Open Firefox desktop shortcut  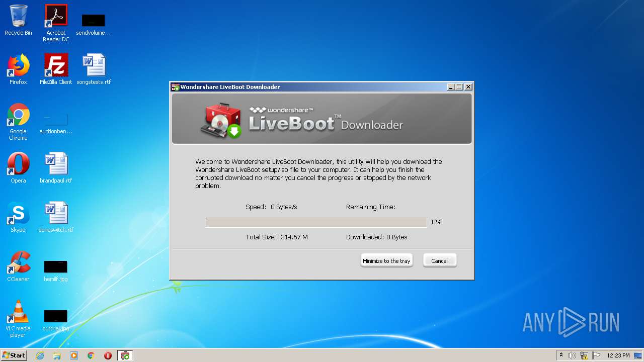coord(18,69)
